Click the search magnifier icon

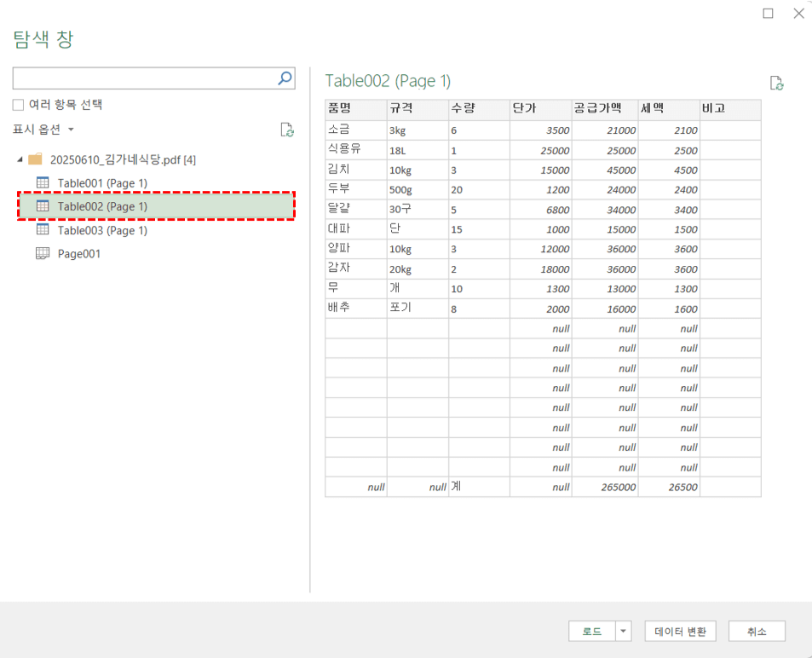[x=285, y=78]
